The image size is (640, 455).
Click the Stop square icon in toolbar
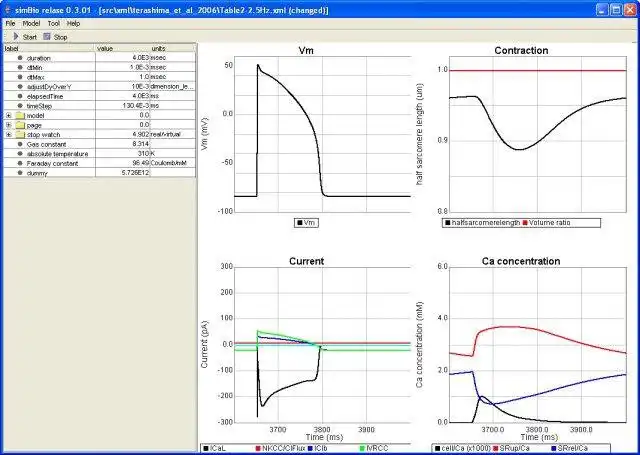(47, 36)
